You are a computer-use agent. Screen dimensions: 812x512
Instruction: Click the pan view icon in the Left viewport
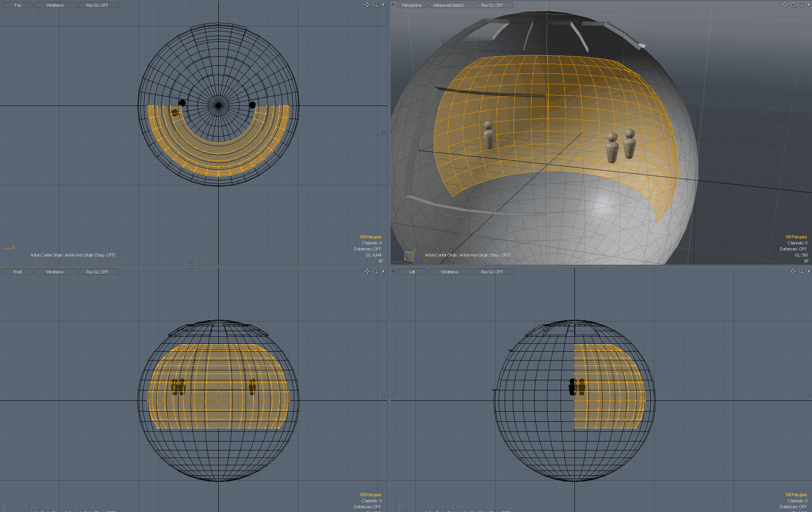pyautogui.click(x=793, y=272)
